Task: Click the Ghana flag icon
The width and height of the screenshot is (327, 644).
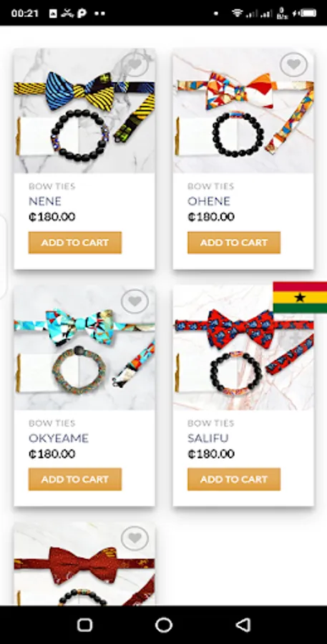Action: pyautogui.click(x=300, y=298)
